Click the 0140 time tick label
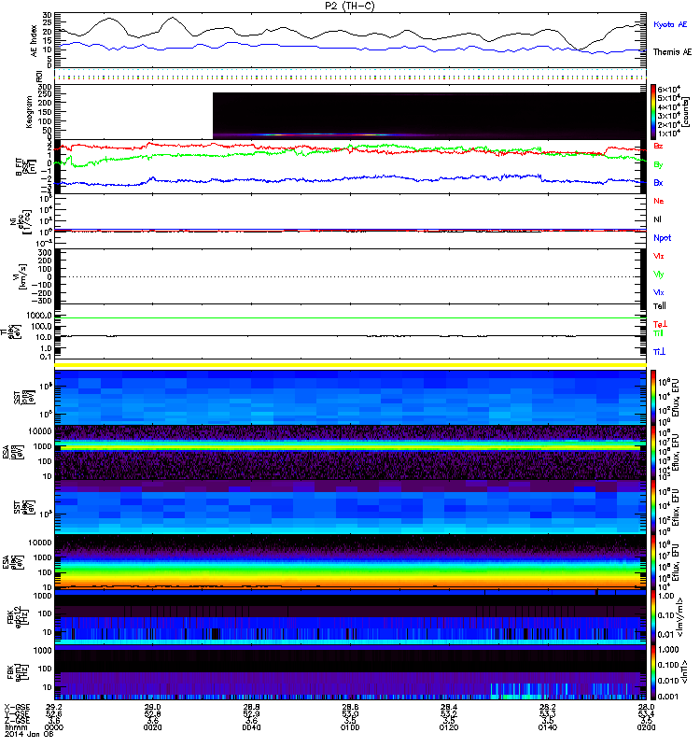 point(548,727)
